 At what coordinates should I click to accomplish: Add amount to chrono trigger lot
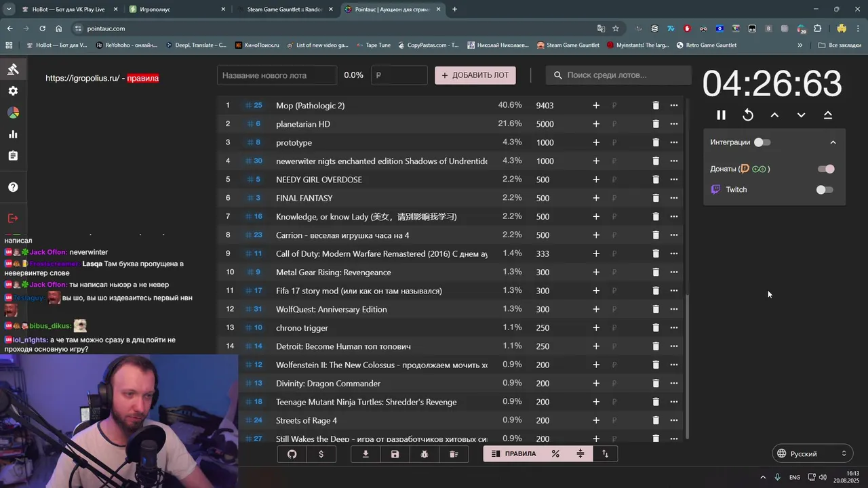coord(596,328)
